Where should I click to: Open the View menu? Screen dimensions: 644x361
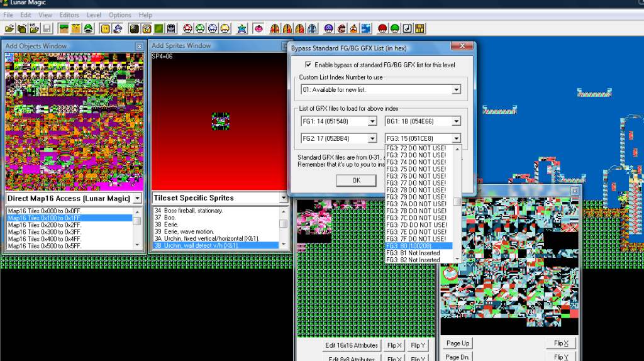coord(45,15)
